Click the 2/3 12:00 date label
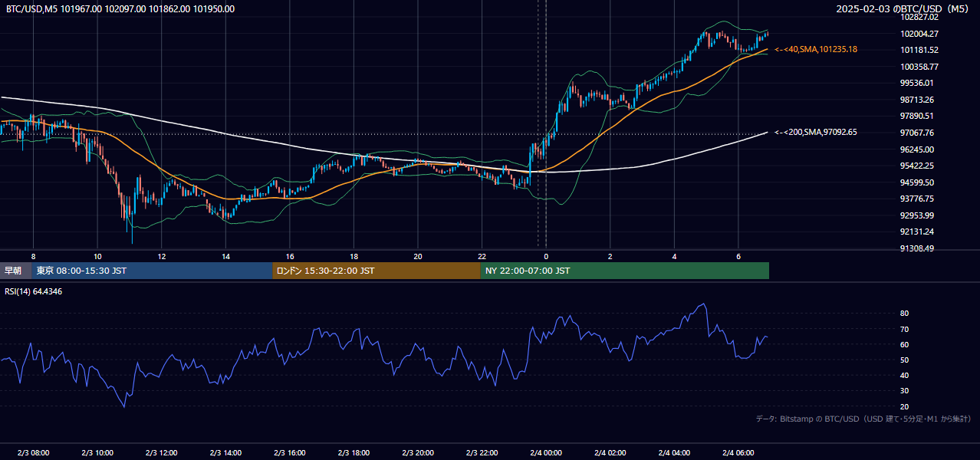The image size is (980, 460). click(161, 452)
